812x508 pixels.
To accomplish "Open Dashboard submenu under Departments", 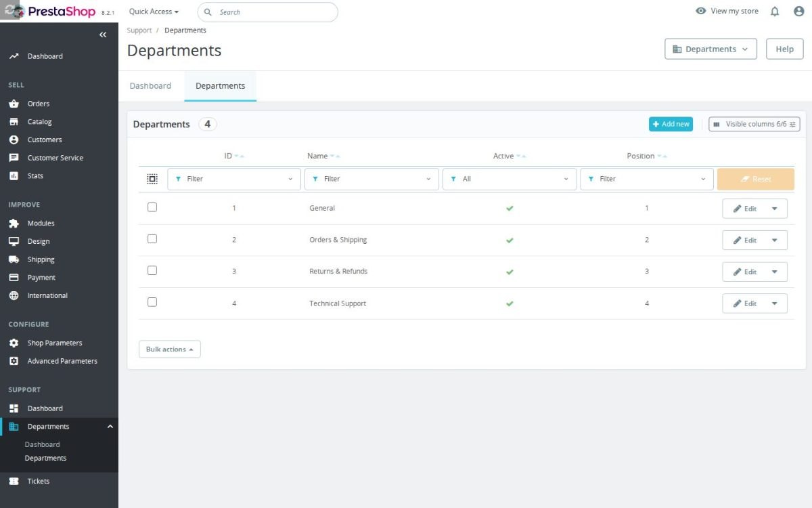I will pyautogui.click(x=42, y=444).
